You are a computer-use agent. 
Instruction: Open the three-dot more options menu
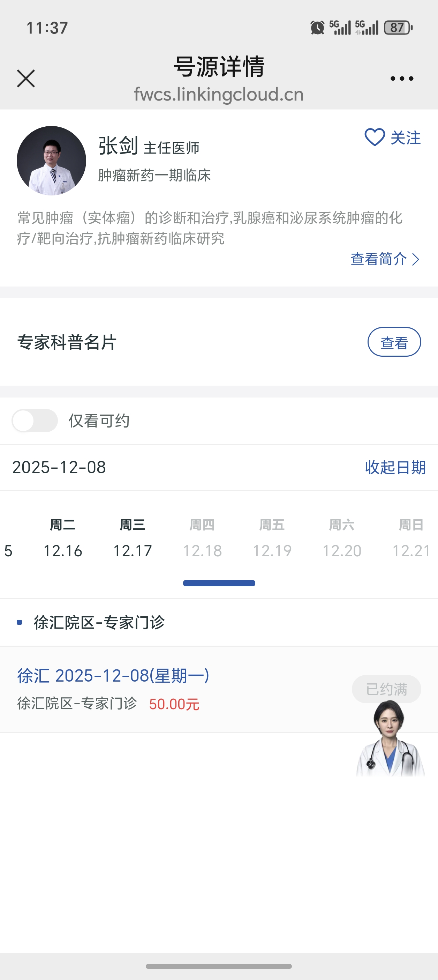click(401, 79)
